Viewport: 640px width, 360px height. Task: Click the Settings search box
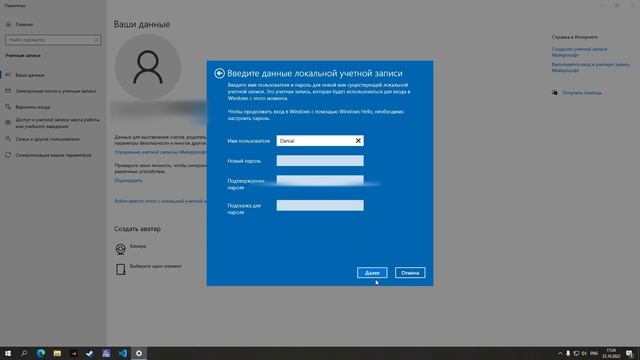click(53, 40)
